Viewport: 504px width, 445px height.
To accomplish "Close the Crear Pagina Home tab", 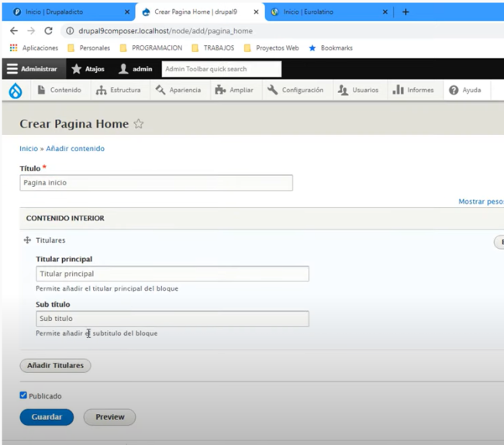I will pos(256,12).
